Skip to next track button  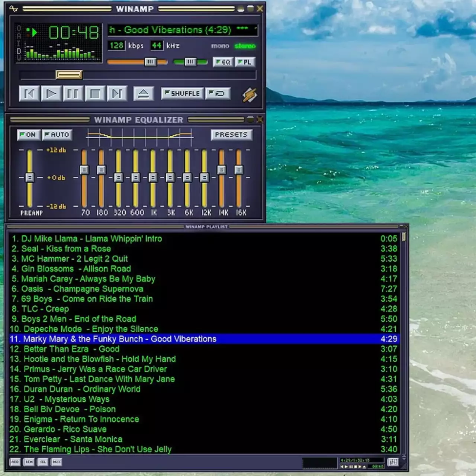(x=117, y=94)
